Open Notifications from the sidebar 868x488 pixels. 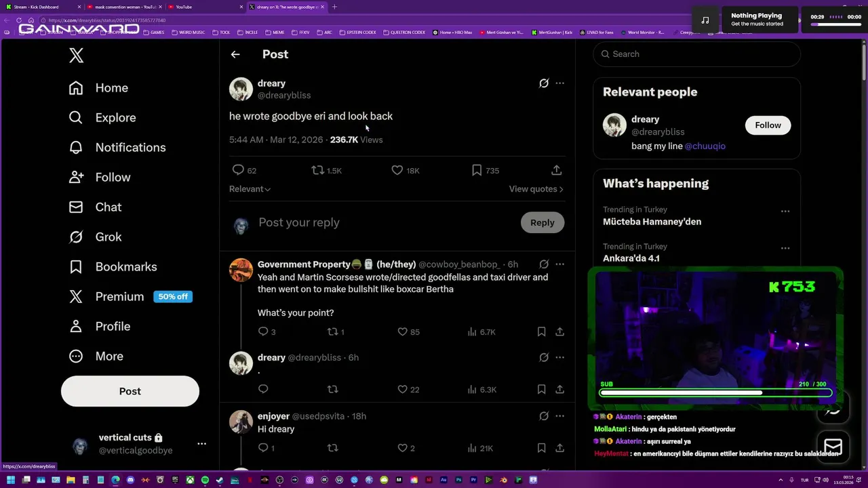117,148
